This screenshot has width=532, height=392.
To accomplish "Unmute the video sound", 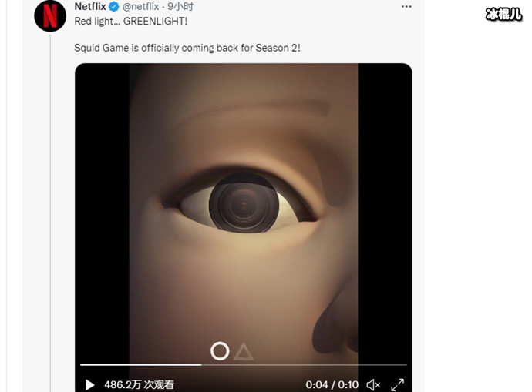I will point(374,384).
